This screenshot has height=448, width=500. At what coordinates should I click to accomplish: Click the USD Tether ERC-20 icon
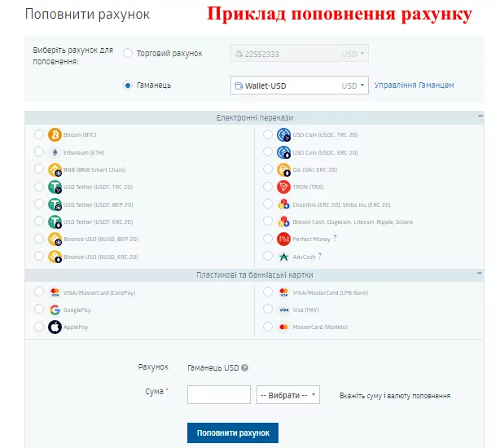[55, 222]
